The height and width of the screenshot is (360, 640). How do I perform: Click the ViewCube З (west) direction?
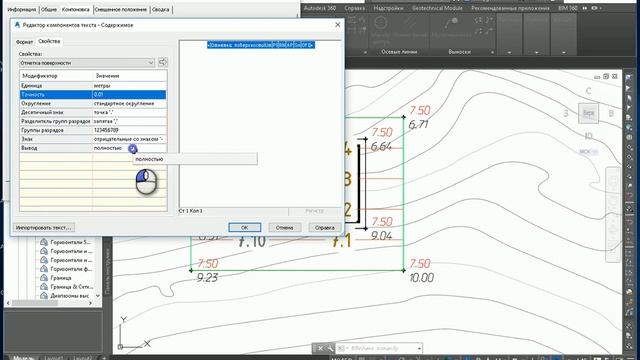(566, 113)
